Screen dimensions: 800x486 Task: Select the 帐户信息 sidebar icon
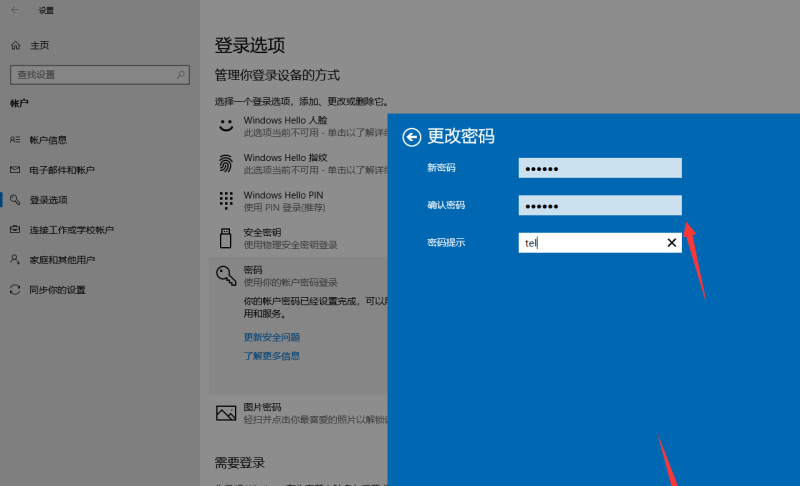pyautogui.click(x=15, y=140)
